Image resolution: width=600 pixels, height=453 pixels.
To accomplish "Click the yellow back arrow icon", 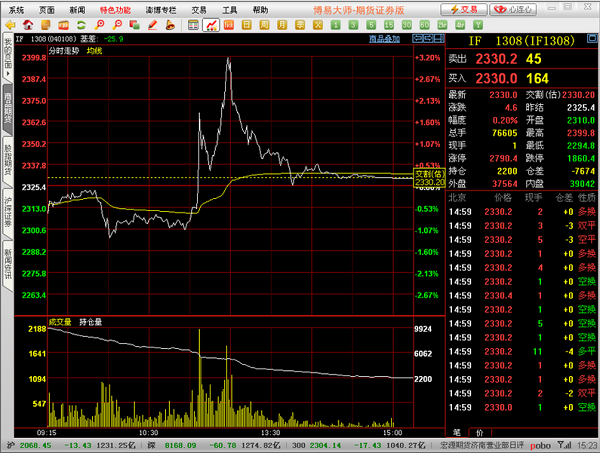I will coord(10,25).
